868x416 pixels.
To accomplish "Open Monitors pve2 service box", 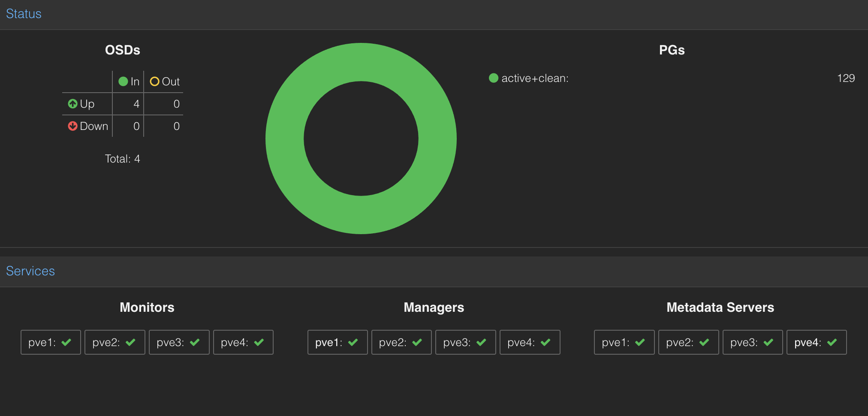I will coord(115,342).
